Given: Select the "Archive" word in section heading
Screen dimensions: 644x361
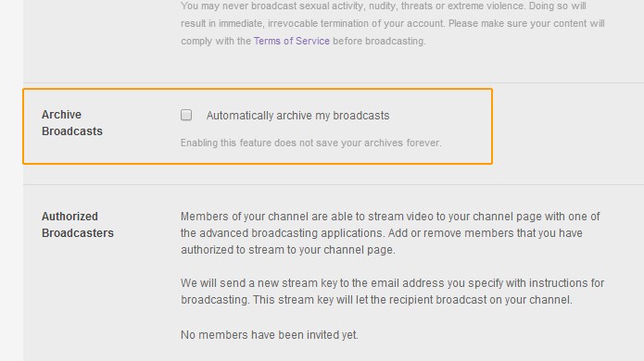Looking at the screenshot, I should [61, 115].
